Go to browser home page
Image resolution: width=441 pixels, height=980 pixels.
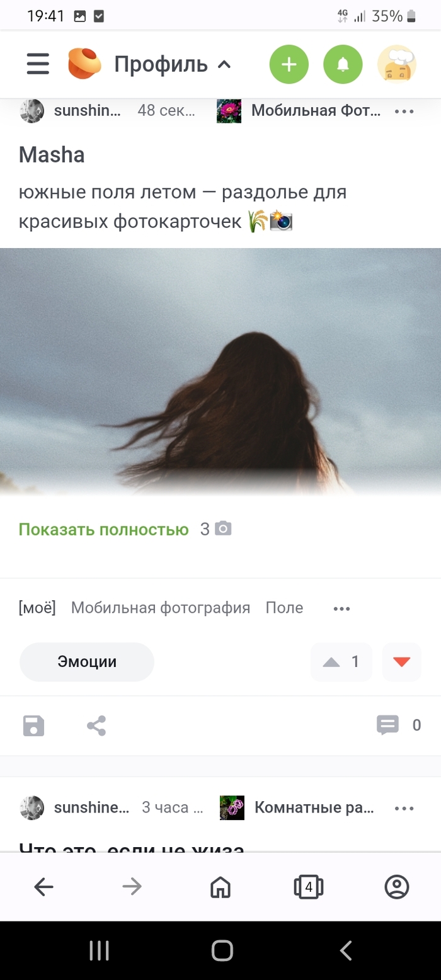(x=220, y=887)
